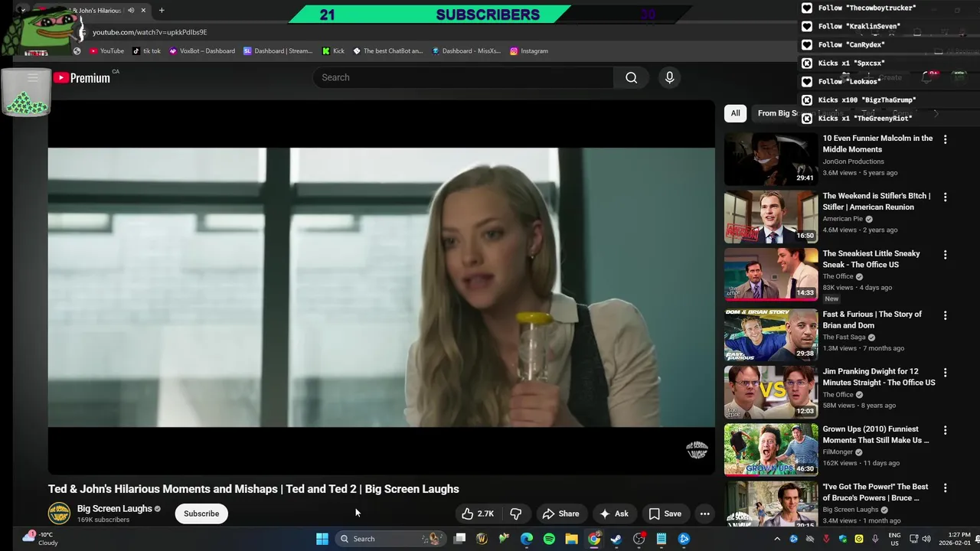Open the YouTube bookmark
Screen dimensions: 980x551
coord(106,51)
